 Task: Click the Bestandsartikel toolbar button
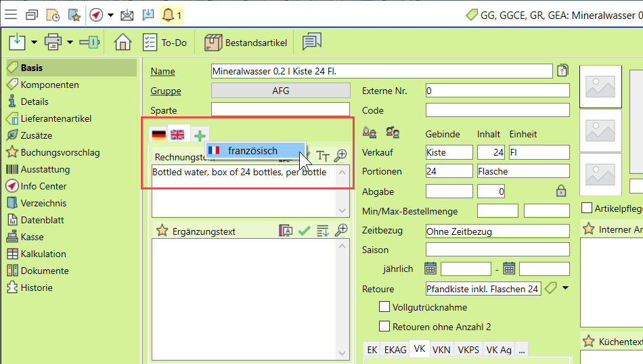[246, 43]
